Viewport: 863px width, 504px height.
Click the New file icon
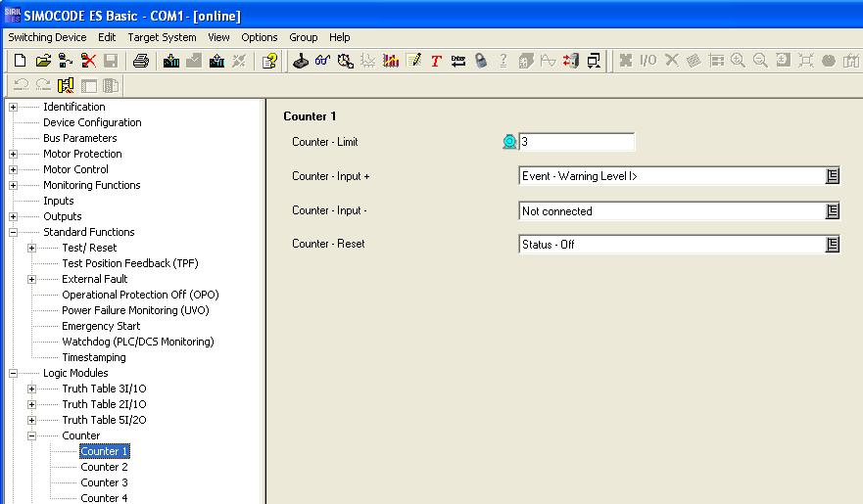20,61
